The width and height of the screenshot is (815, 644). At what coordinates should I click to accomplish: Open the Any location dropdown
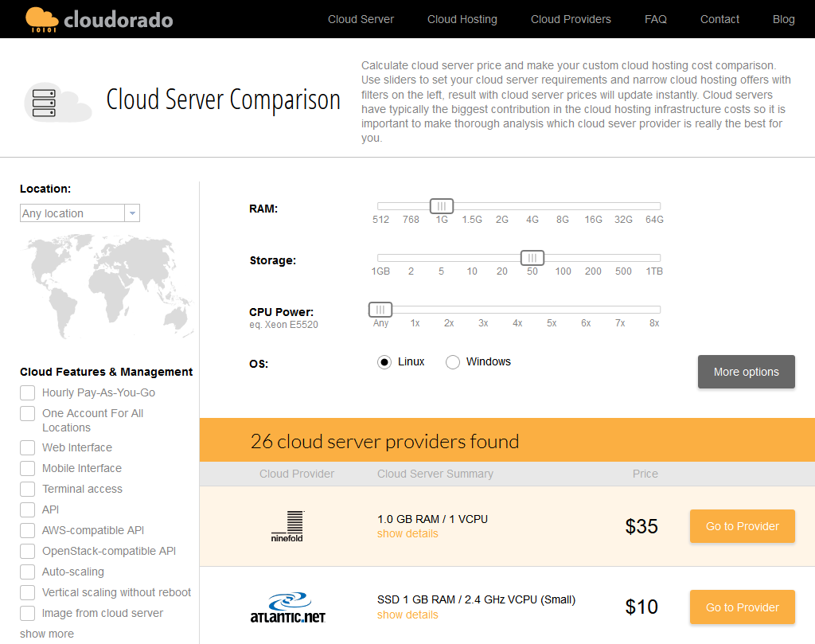(x=80, y=213)
